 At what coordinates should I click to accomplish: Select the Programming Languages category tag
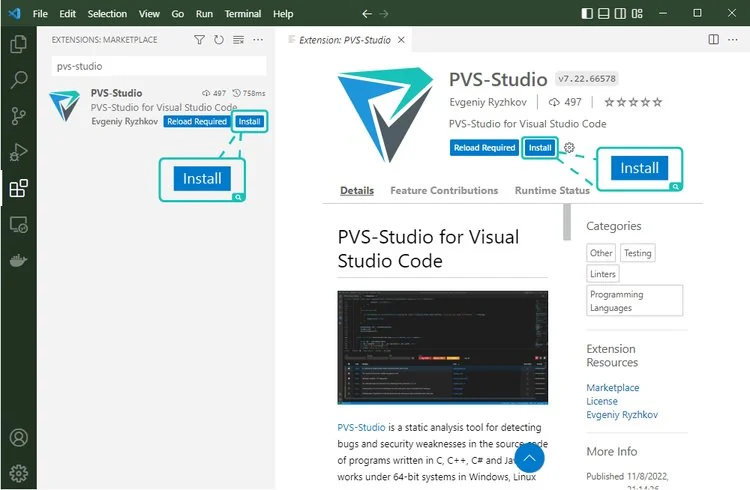pos(634,301)
